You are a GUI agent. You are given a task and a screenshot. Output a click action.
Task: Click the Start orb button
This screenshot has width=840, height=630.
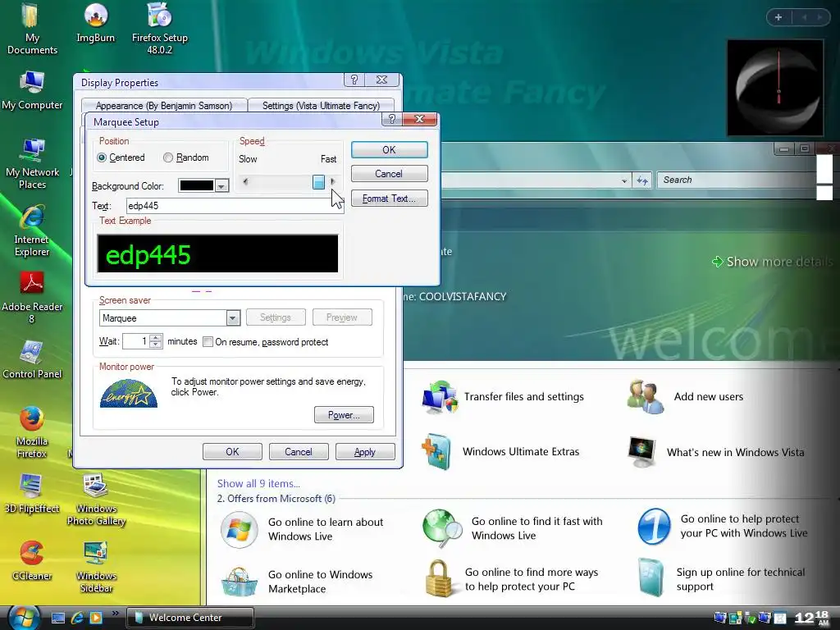24,617
